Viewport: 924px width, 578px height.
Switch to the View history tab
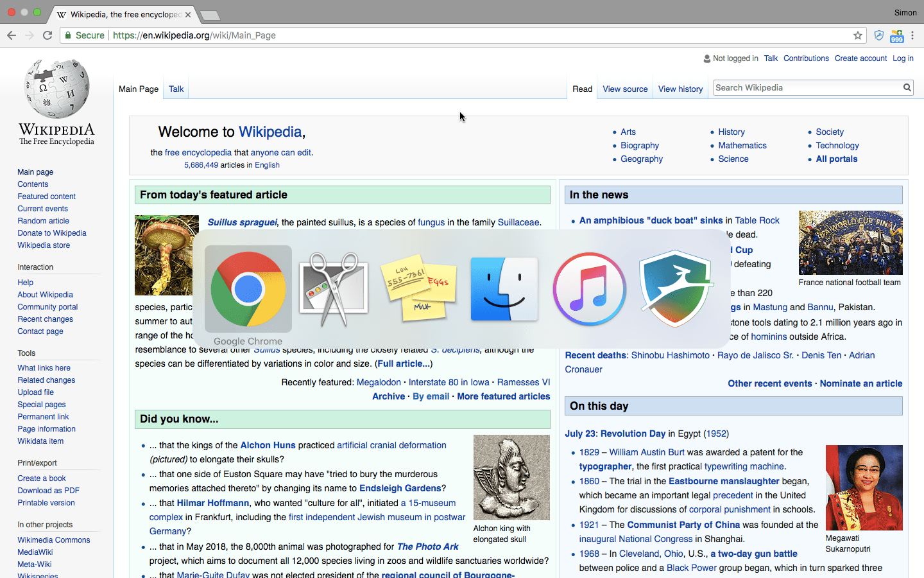[680, 89]
